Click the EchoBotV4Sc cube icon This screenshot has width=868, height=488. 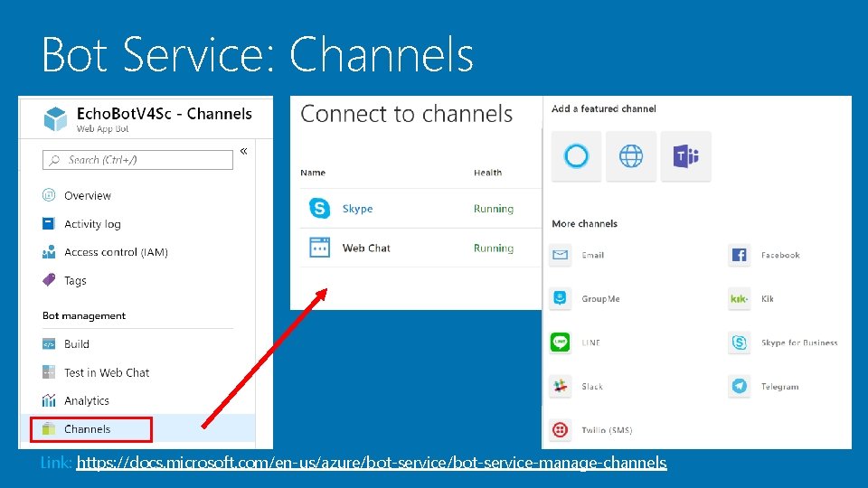click(55, 118)
